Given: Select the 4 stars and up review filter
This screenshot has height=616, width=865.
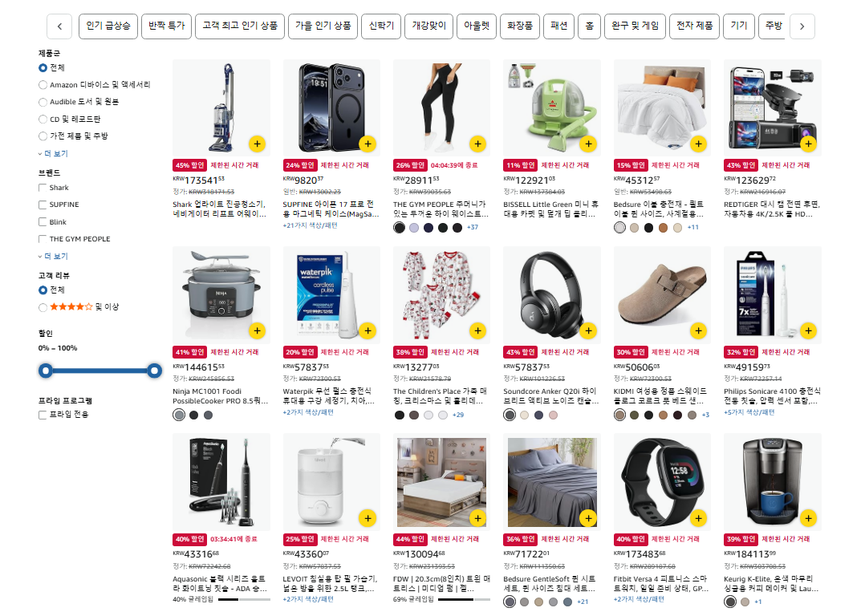Looking at the screenshot, I should tap(43, 307).
